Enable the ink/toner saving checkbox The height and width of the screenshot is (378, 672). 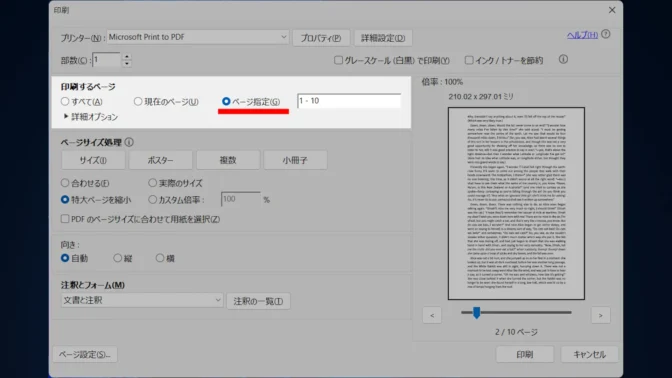click(469, 60)
